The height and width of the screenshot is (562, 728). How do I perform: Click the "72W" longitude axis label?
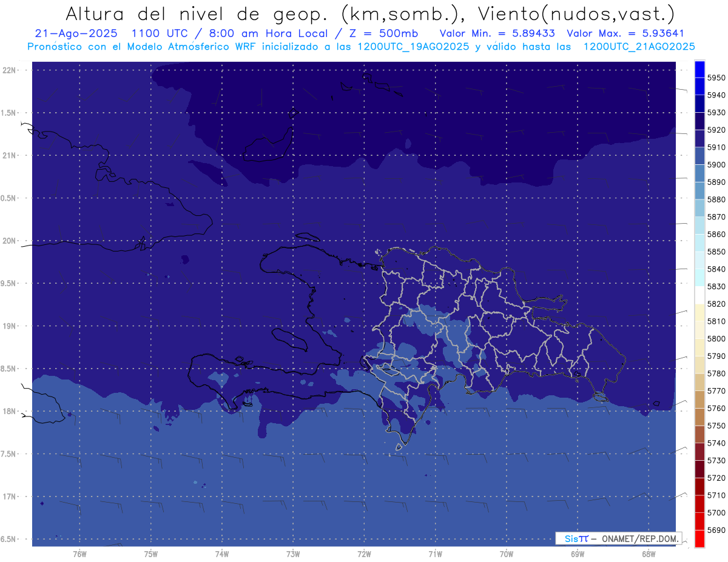click(x=365, y=554)
